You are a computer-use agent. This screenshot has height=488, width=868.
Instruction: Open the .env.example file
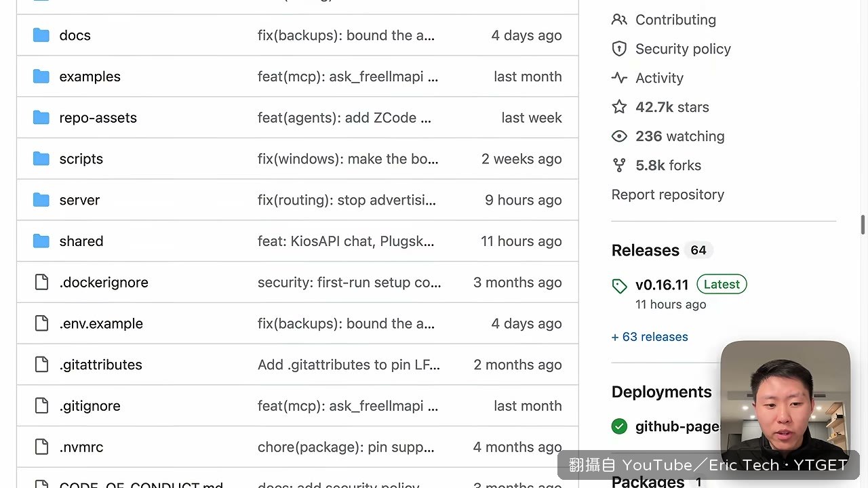tap(101, 323)
